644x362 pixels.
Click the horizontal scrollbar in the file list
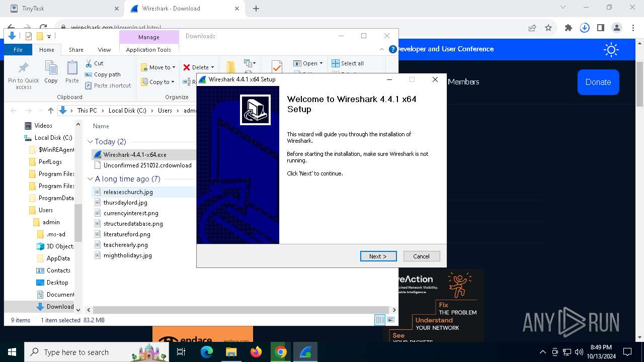tap(240, 310)
